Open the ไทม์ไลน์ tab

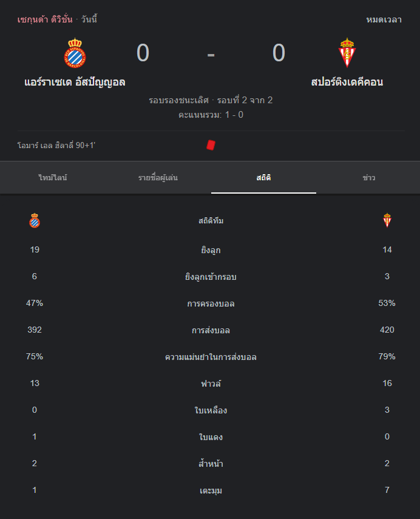click(53, 178)
